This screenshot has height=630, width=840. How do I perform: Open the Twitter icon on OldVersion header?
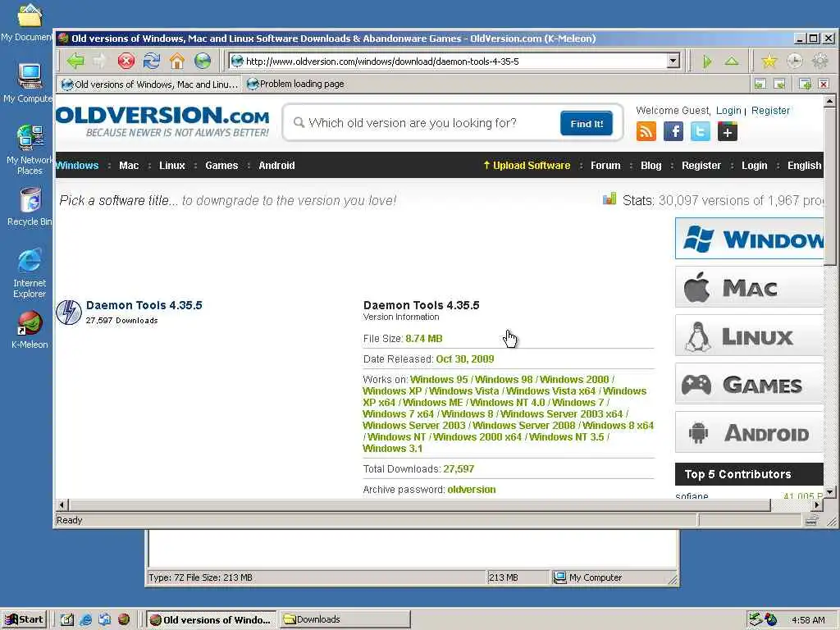701,131
